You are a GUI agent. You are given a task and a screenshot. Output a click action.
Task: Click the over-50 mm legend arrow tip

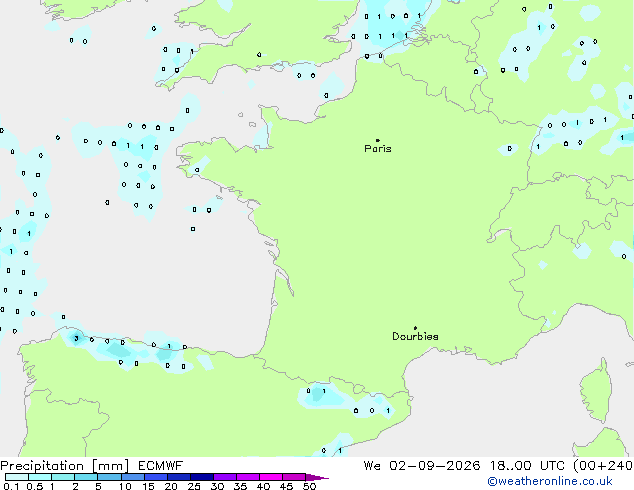317,477
